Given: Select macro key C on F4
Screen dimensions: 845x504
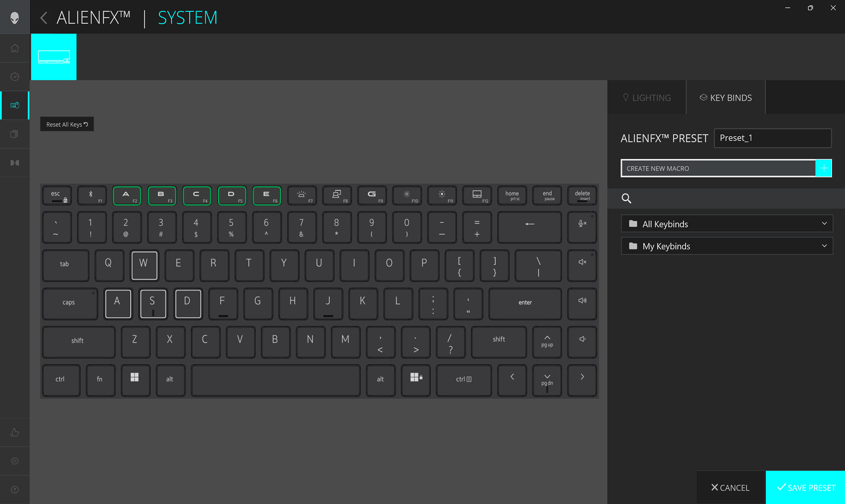Looking at the screenshot, I should [197, 195].
